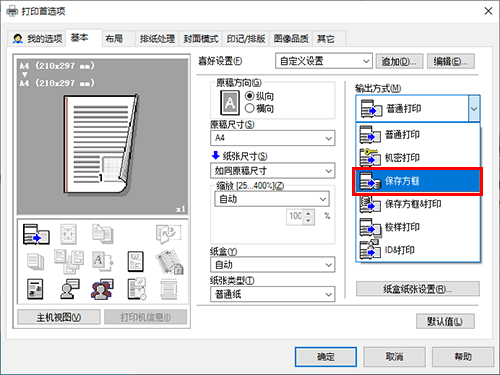Switch to the 封面模式 tab
Image resolution: width=500 pixels, height=375 pixels.
(x=201, y=39)
